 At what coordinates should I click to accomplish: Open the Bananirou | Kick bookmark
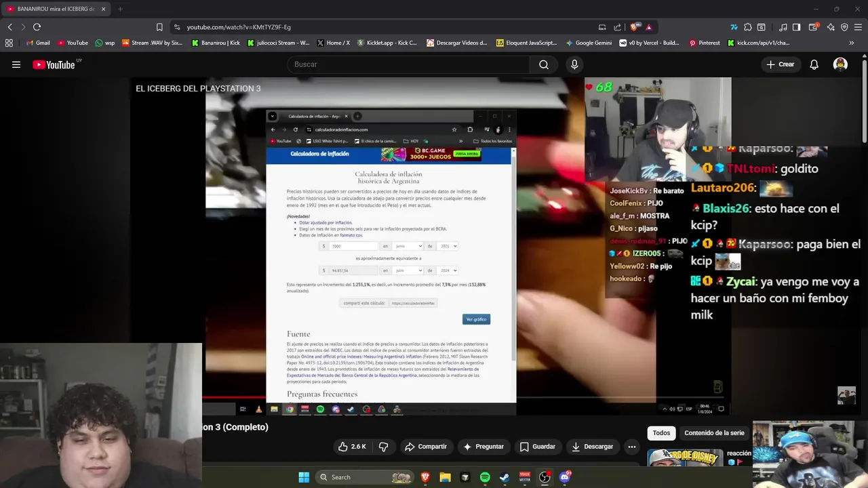point(216,43)
